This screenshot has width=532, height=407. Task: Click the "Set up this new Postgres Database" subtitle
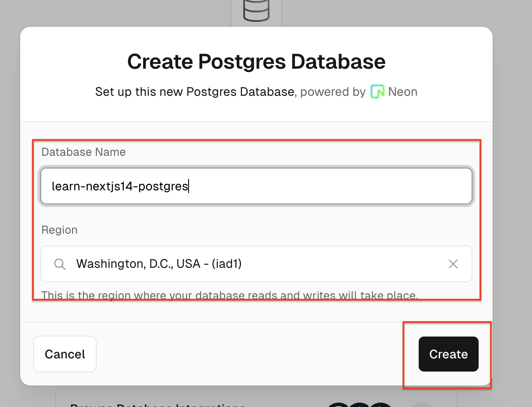coord(195,92)
